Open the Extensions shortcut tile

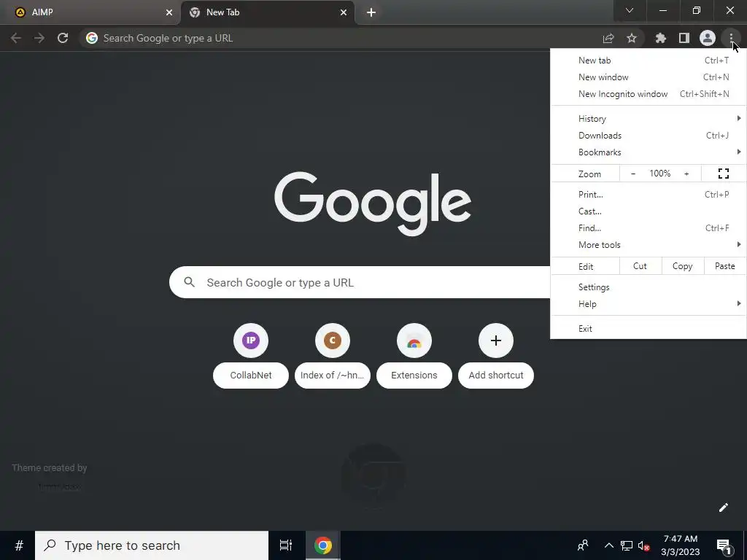pos(414,356)
